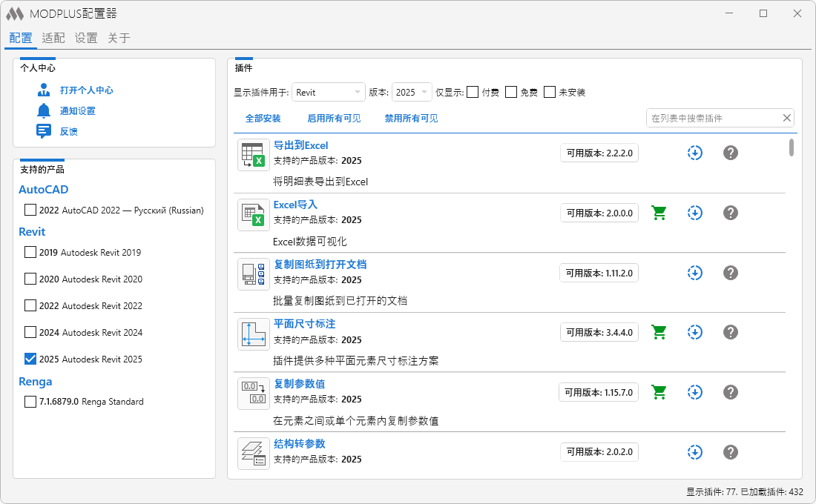816x504 pixels.
Task: Open 通知设置 link
Action: tap(78, 110)
